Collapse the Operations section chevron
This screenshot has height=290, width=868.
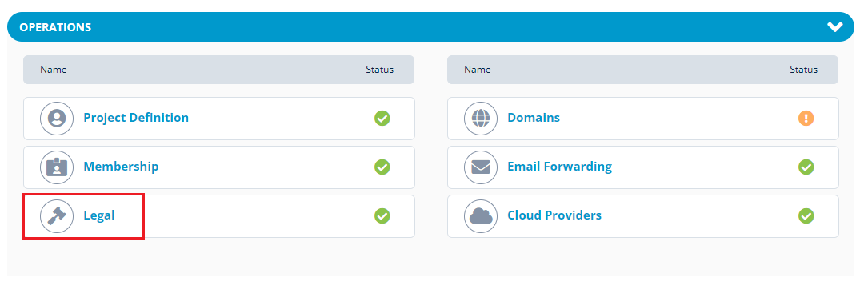pyautogui.click(x=834, y=26)
